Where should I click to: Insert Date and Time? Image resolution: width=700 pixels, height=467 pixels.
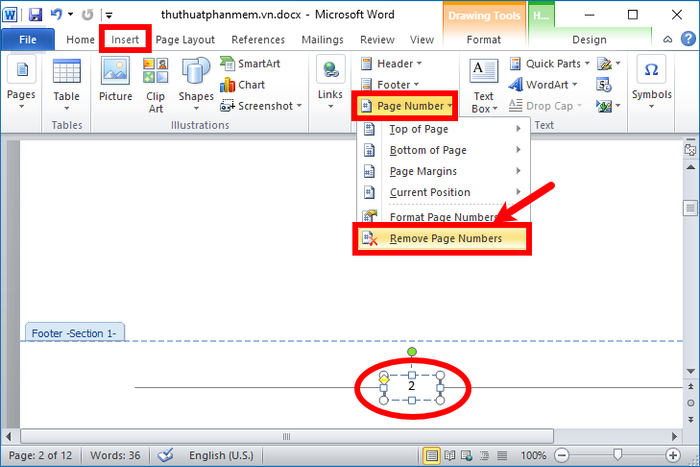pyautogui.click(x=604, y=85)
